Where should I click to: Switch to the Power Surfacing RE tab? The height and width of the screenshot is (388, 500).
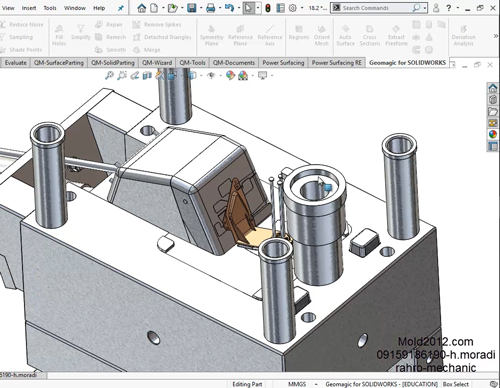pos(337,63)
